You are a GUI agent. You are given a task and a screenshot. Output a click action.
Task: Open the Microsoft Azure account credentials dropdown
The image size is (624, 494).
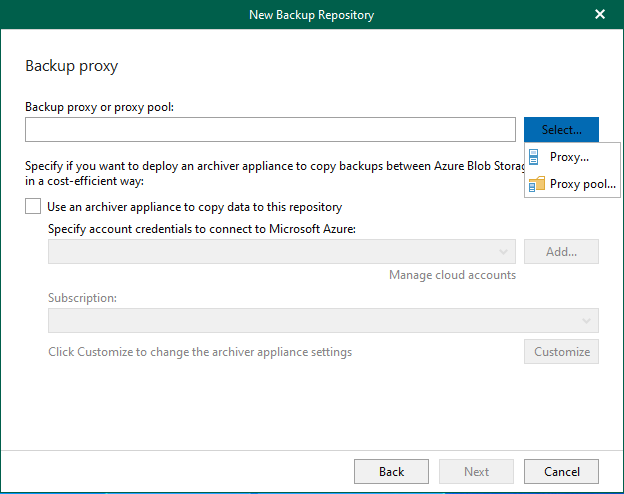coord(281,251)
